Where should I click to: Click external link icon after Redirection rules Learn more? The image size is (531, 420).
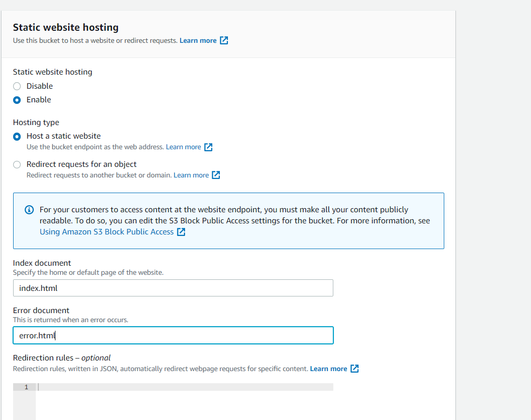point(355,369)
